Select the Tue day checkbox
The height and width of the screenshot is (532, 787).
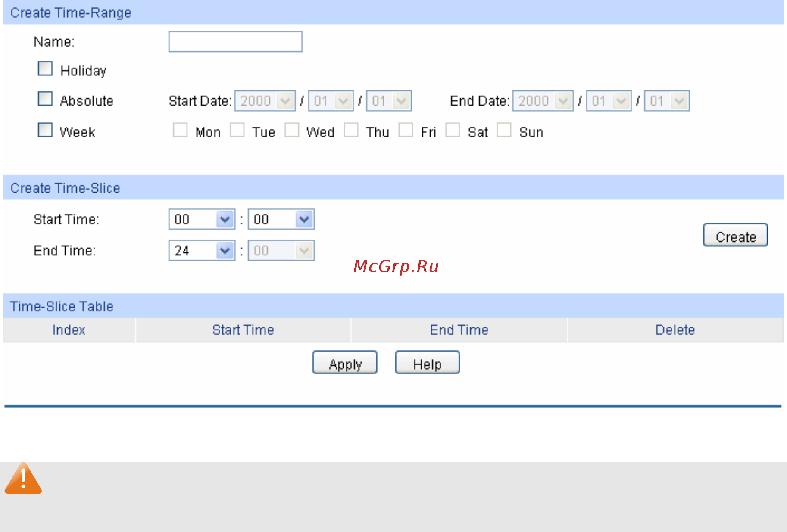click(x=237, y=130)
